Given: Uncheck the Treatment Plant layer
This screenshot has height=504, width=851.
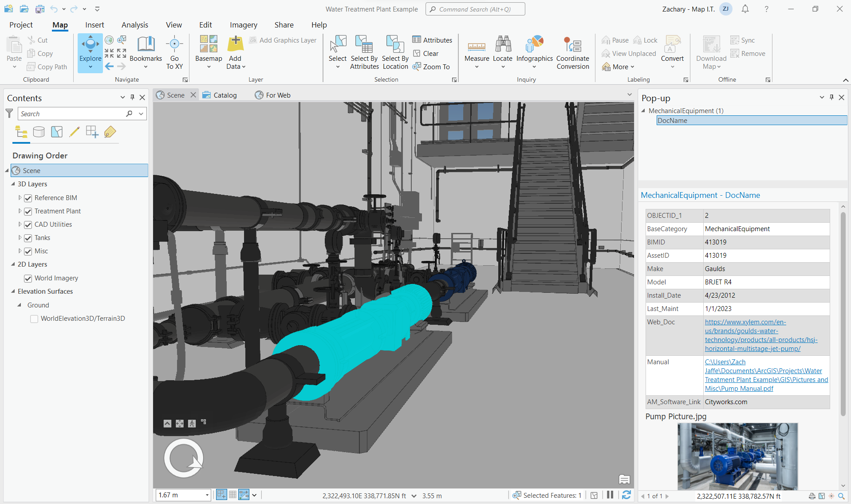Looking at the screenshot, I should (x=28, y=212).
